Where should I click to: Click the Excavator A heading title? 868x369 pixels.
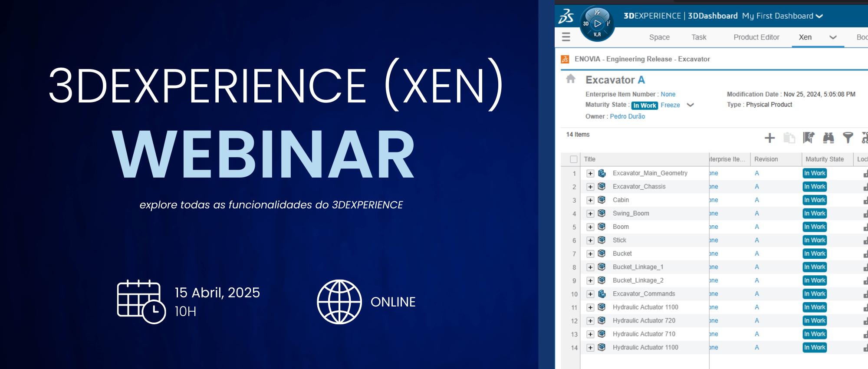[615, 80]
